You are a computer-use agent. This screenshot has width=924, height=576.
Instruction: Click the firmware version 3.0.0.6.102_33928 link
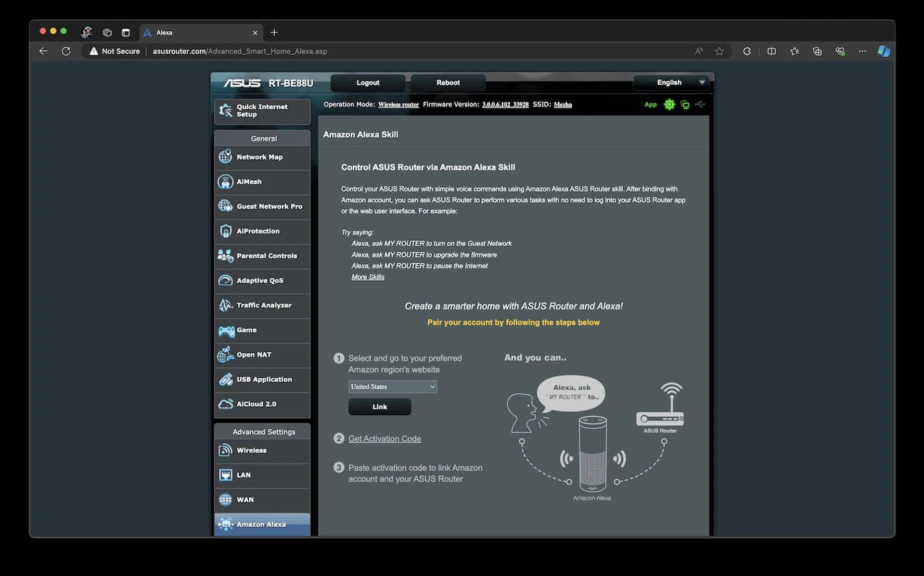tap(505, 104)
